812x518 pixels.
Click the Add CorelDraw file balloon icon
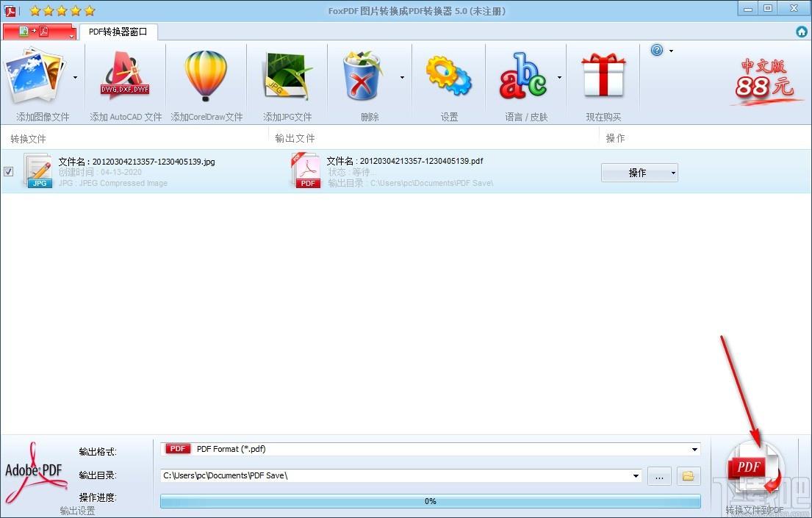(x=206, y=76)
